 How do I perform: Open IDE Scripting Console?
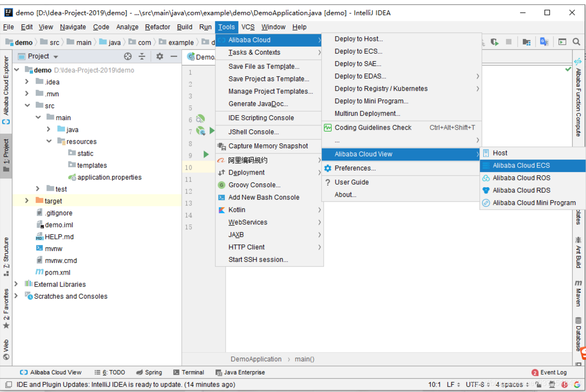coord(269,118)
